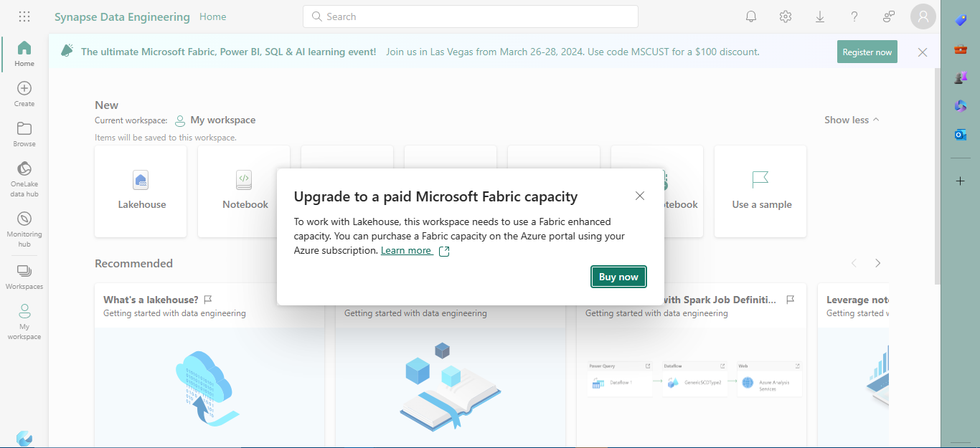Open the shopping tag sidebar icon
This screenshot has height=448, width=980.
961,21
